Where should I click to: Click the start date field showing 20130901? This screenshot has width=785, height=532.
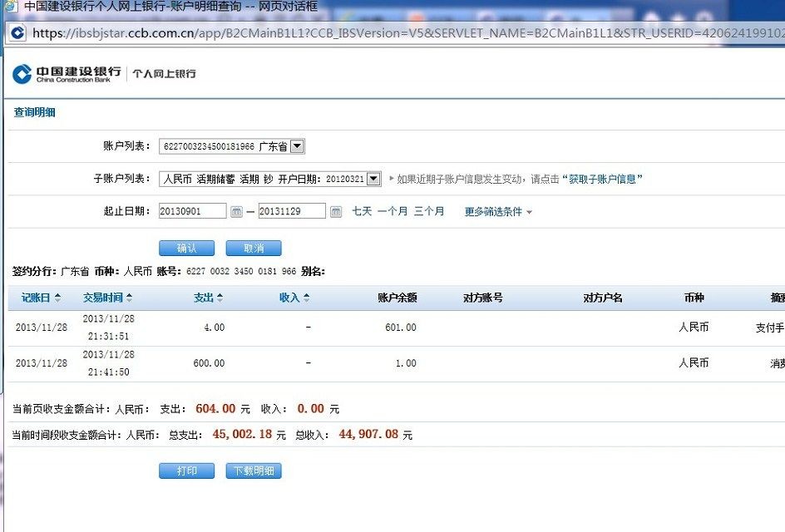pos(192,212)
